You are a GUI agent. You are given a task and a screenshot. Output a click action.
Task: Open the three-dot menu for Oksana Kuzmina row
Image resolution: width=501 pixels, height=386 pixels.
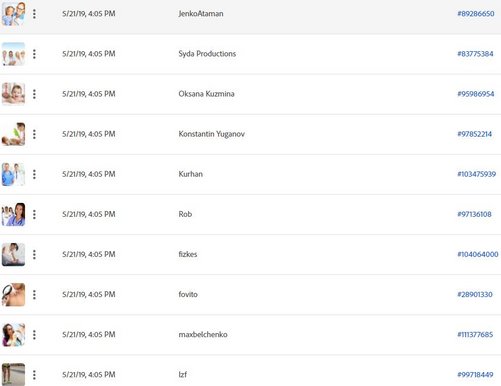tap(34, 94)
